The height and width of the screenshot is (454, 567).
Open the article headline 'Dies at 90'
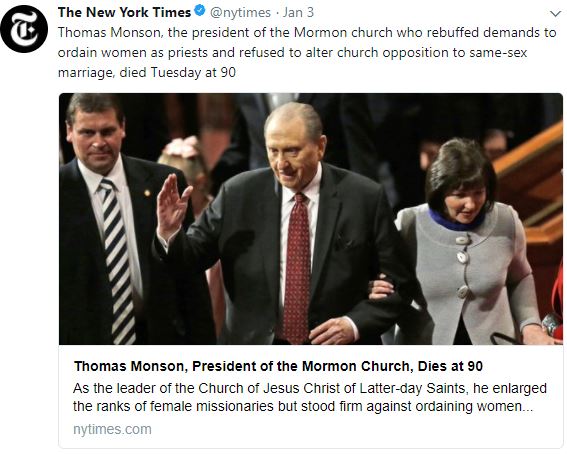tap(278, 366)
